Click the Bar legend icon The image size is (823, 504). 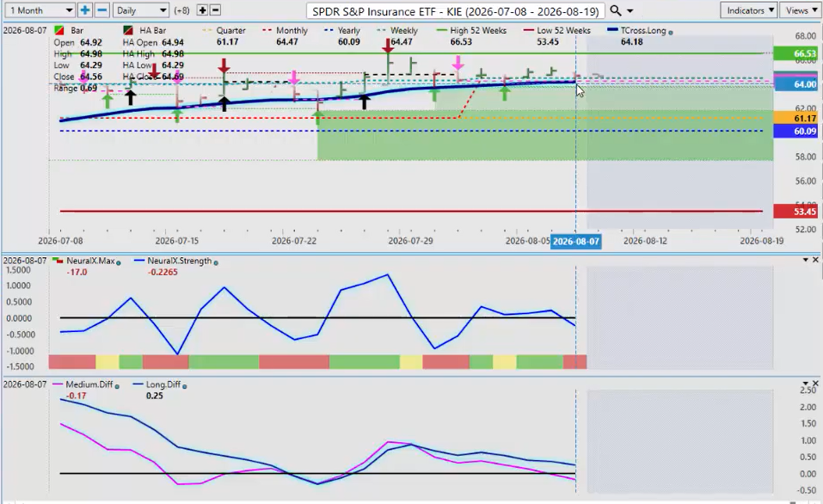(59, 30)
